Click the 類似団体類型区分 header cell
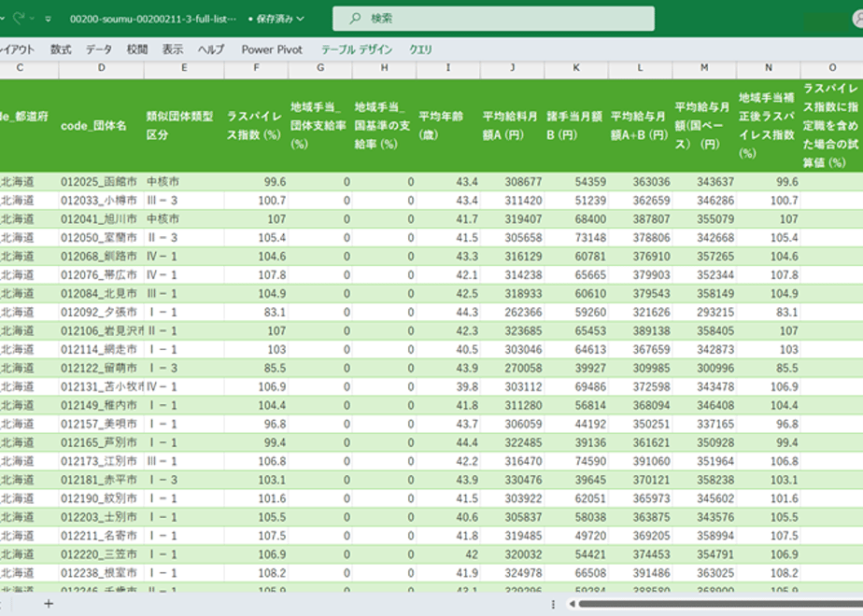863x616 pixels. click(184, 125)
